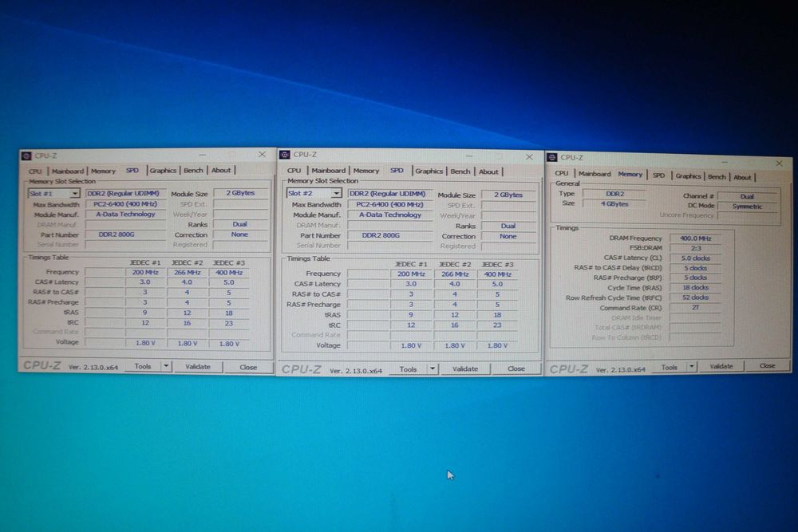Close the right CPU-Z window with the X
This screenshot has width=798, height=532.
tap(779, 164)
